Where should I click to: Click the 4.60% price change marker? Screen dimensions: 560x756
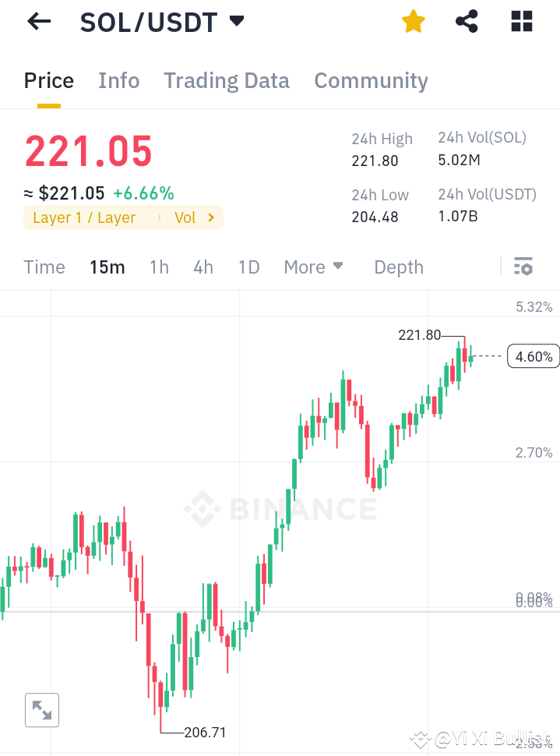pyautogui.click(x=533, y=355)
